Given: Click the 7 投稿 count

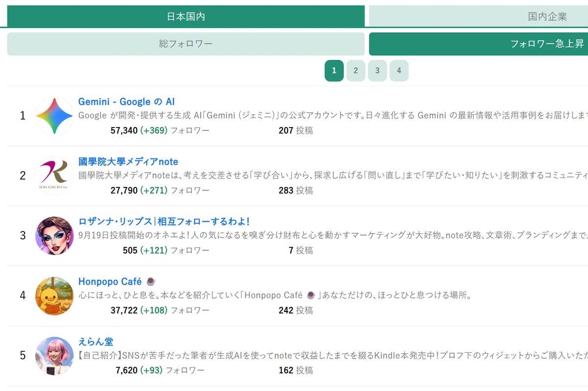Looking at the screenshot, I should 301,250.
